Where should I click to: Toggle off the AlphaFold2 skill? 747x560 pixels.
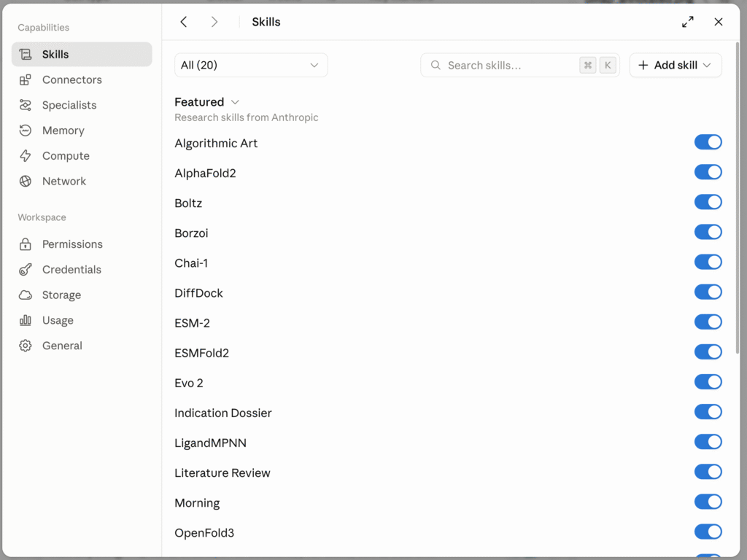click(708, 172)
